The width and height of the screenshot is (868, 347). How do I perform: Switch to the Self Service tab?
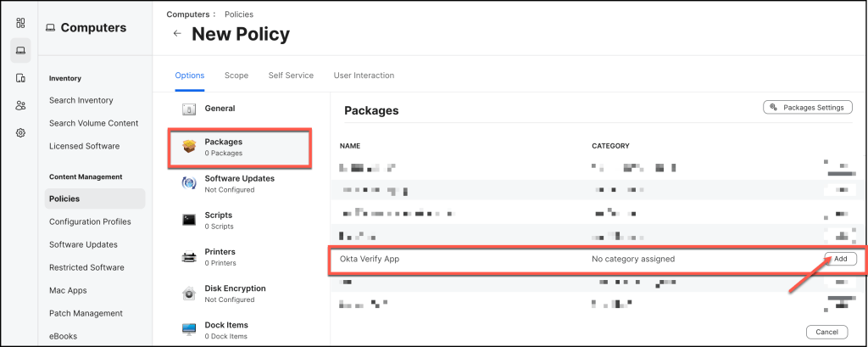[x=291, y=76]
